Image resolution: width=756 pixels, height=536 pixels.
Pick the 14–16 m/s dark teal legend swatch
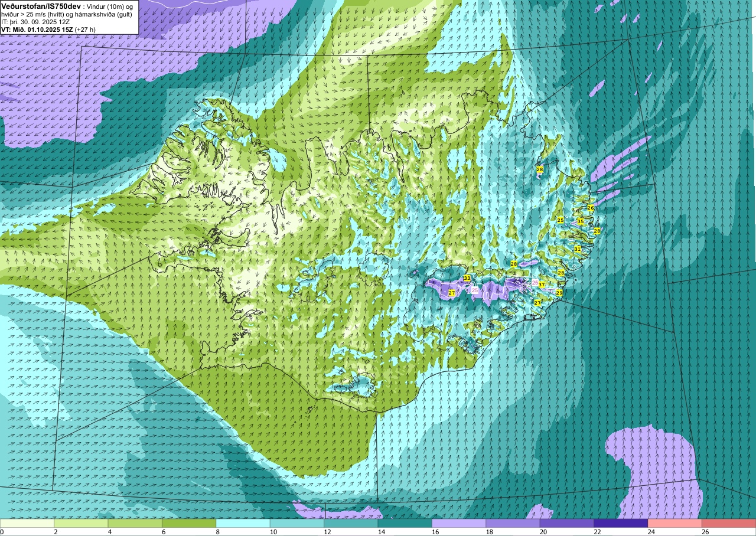[x=405, y=523]
